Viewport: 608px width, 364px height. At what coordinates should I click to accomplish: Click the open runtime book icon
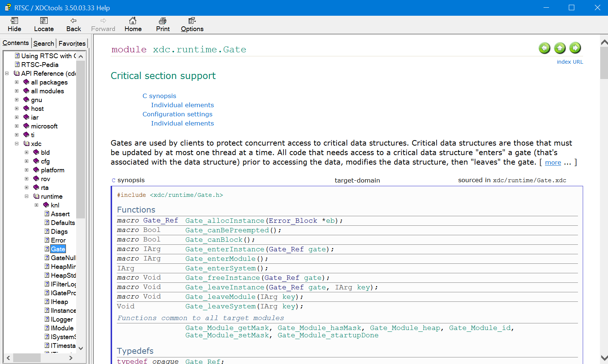point(36,196)
